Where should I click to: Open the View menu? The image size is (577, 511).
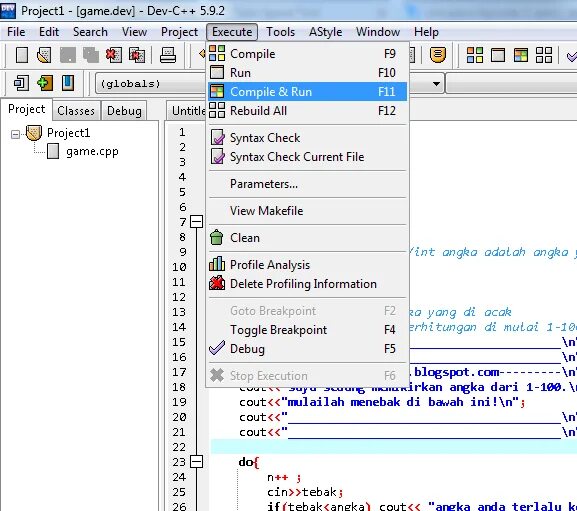134,32
